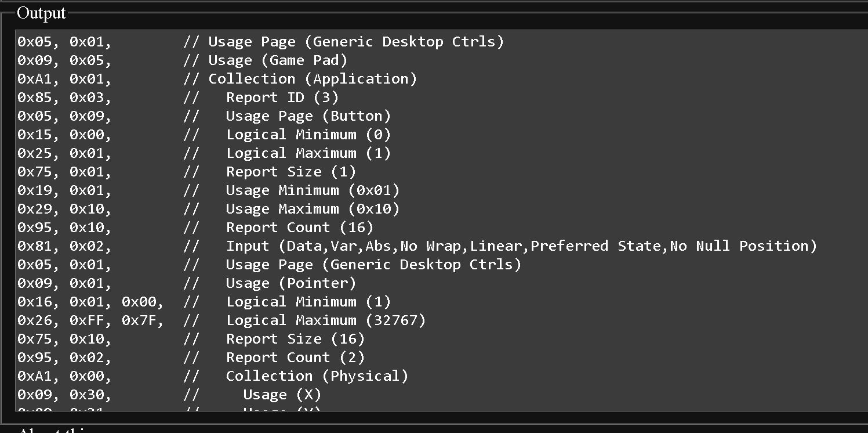Click the 'Output' group label
868x433 pixels.
[41, 13]
